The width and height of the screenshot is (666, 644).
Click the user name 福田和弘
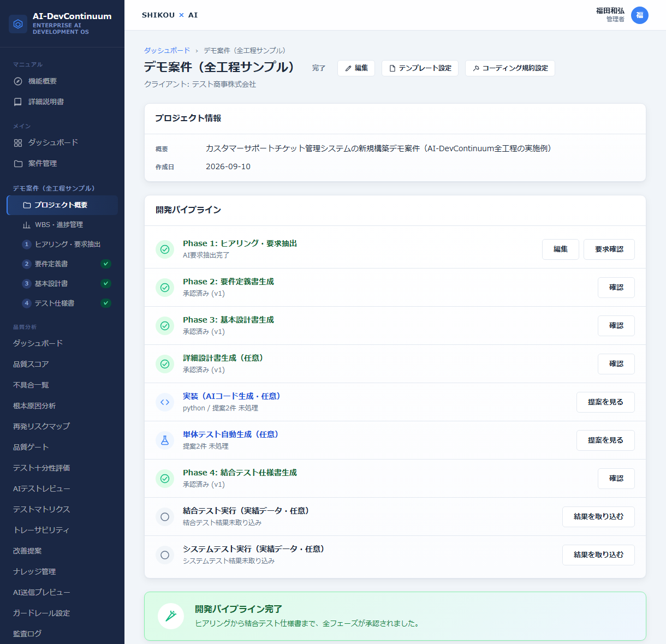coord(610,11)
